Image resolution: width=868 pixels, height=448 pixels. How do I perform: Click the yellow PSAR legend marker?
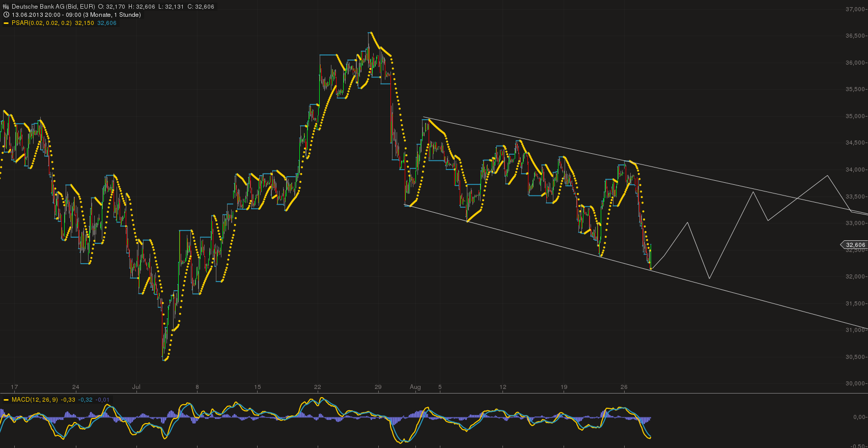click(x=6, y=23)
